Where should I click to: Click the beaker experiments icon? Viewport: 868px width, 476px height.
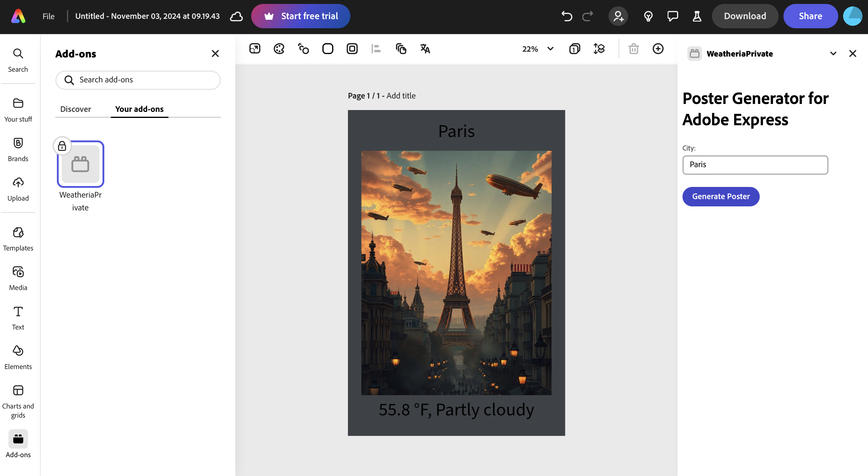point(697,16)
